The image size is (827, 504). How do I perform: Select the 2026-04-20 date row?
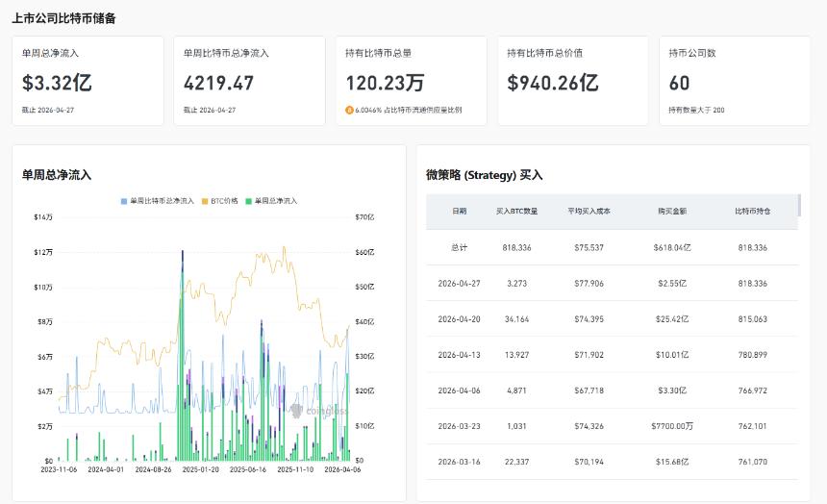pos(459,319)
